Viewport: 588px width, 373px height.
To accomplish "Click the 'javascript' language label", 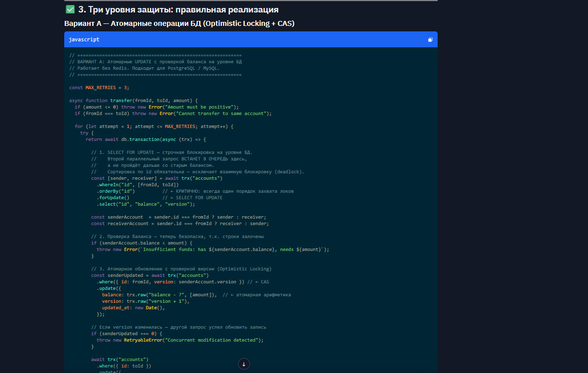I will click(x=84, y=39).
